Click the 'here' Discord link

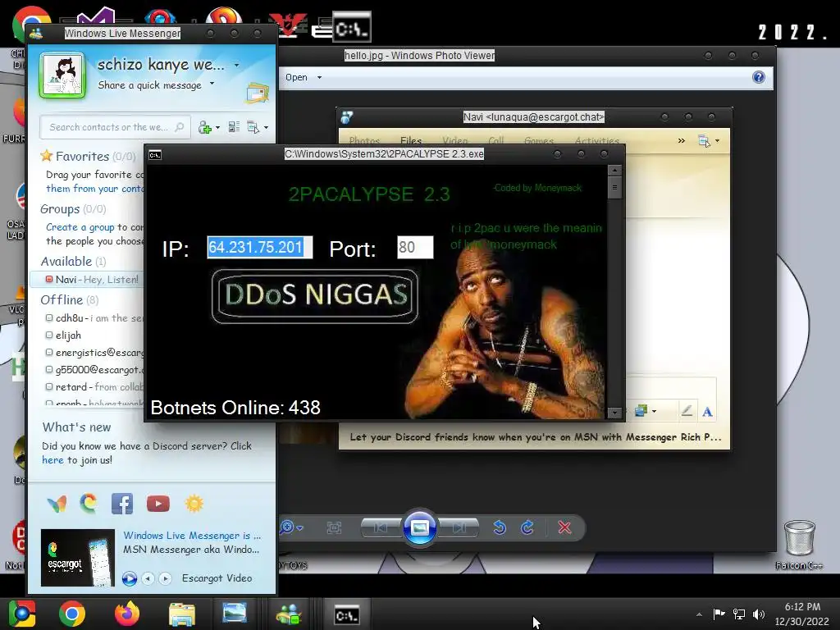click(52, 460)
